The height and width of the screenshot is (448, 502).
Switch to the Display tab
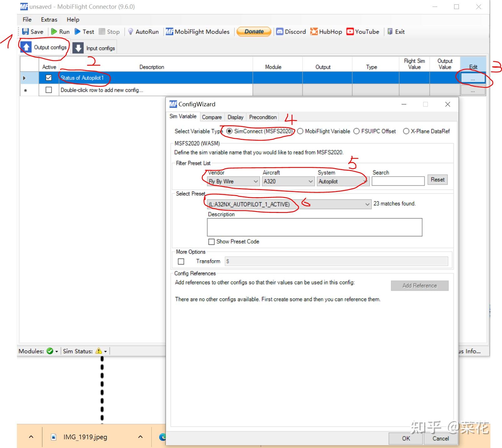[x=236, y=117]
